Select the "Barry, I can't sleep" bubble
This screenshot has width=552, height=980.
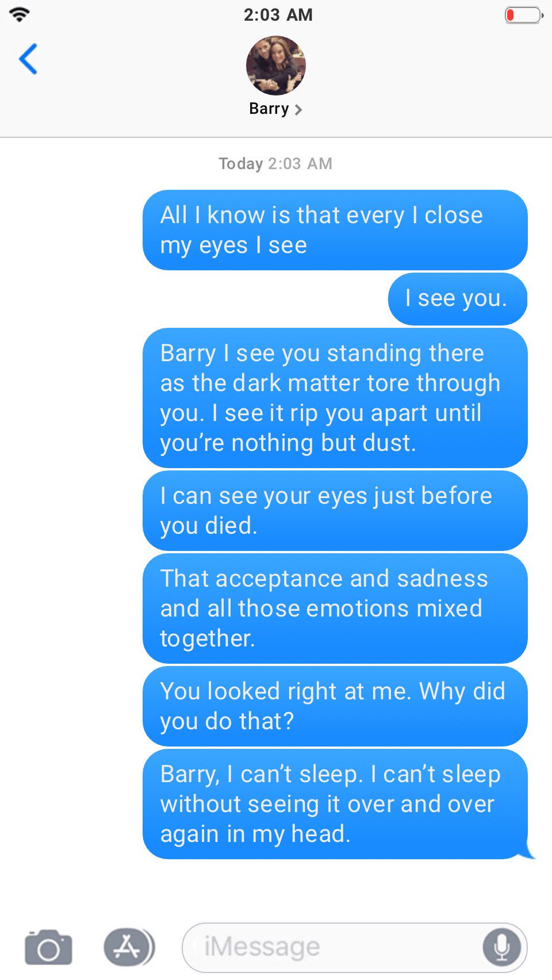pyautogui.click(x=335, y=804)
